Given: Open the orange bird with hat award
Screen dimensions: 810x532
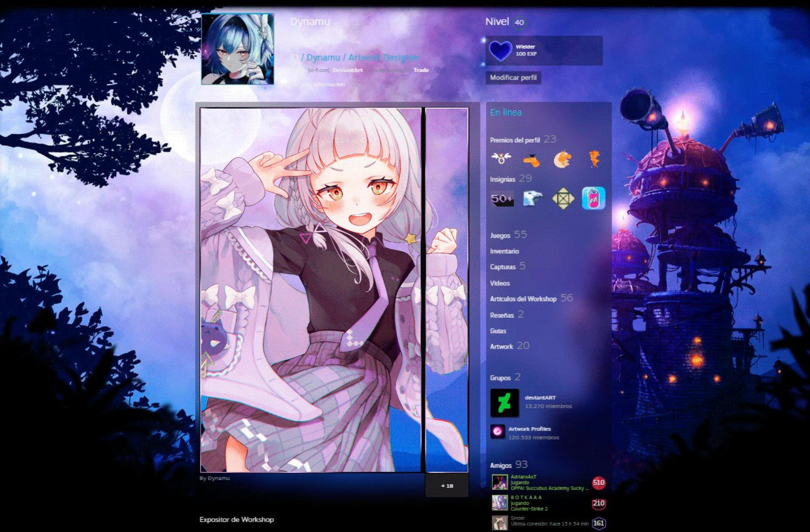Looking at the screenshot, I should click(x=531, y=159).
